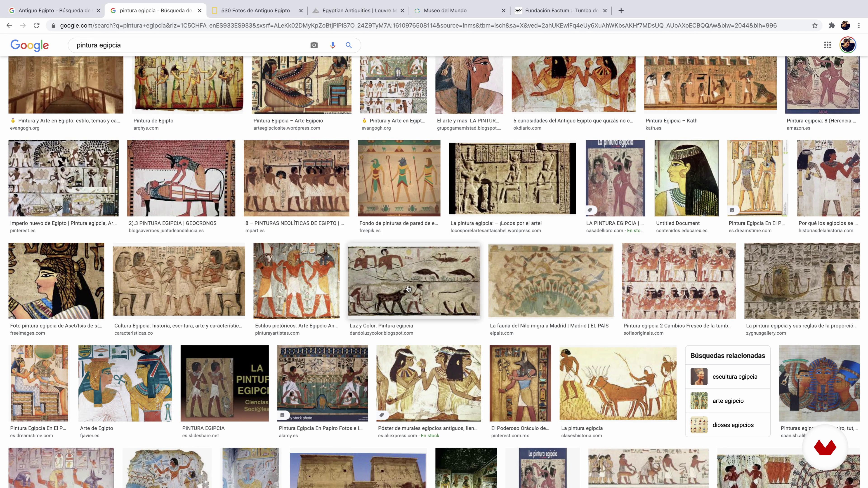Open Google account avatar on page

[848, 45]
